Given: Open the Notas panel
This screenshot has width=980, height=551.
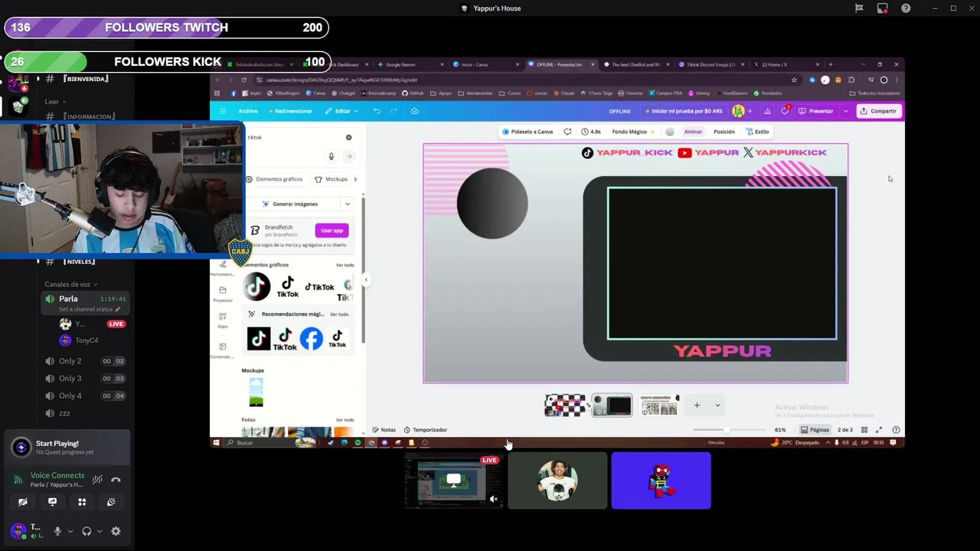Looking at the screenshot, I should [384, 430].
